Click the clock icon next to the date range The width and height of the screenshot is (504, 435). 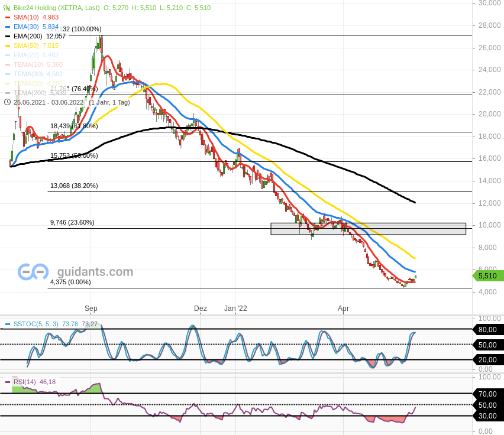tap(7, 102)
